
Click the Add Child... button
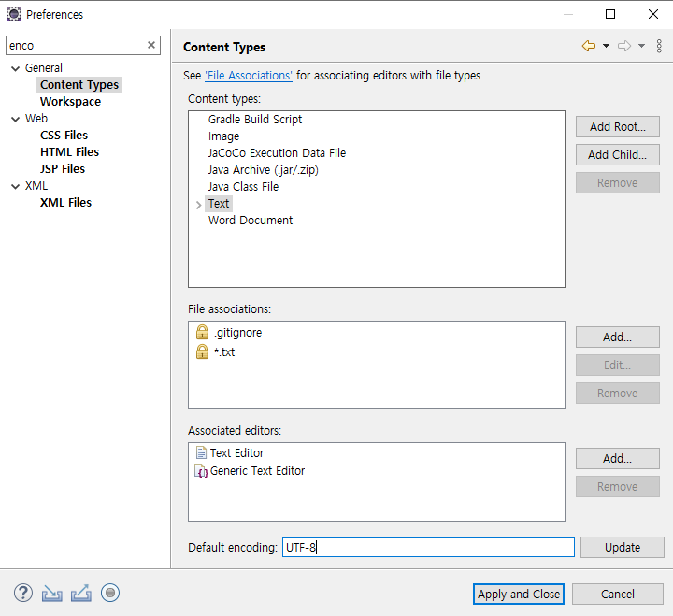(617, 154)
